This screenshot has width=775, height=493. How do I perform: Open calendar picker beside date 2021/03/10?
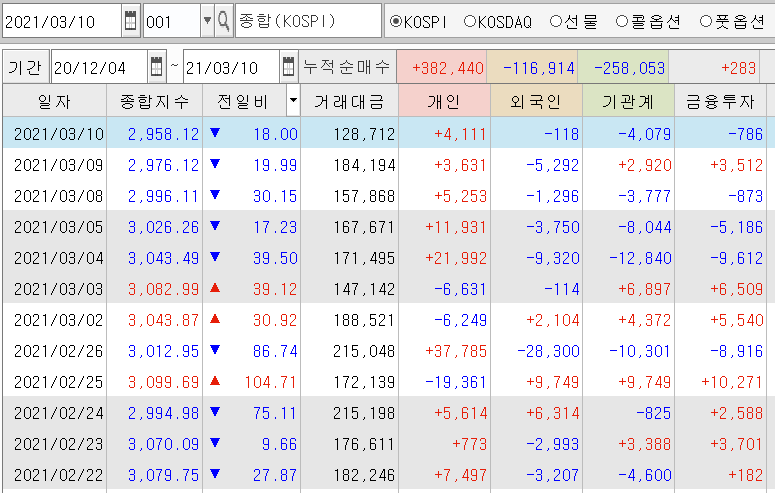[130, 21]
